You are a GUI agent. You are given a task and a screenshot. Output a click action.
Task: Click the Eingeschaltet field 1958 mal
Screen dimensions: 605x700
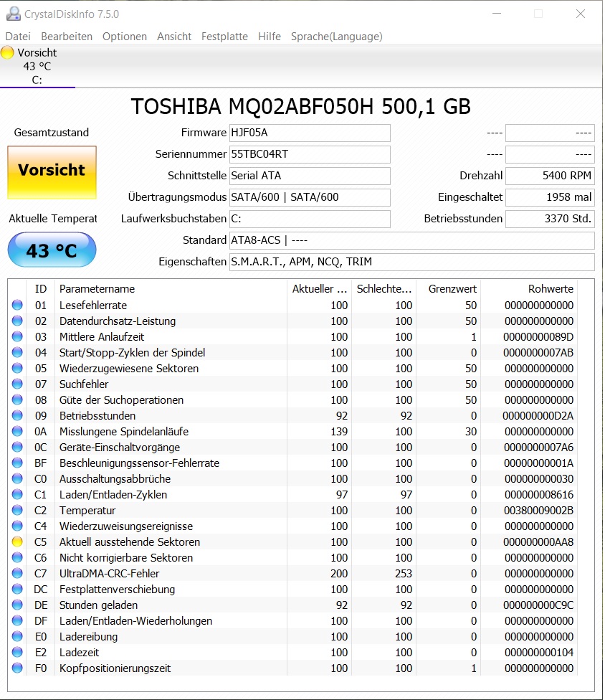(x=550, y=197)
